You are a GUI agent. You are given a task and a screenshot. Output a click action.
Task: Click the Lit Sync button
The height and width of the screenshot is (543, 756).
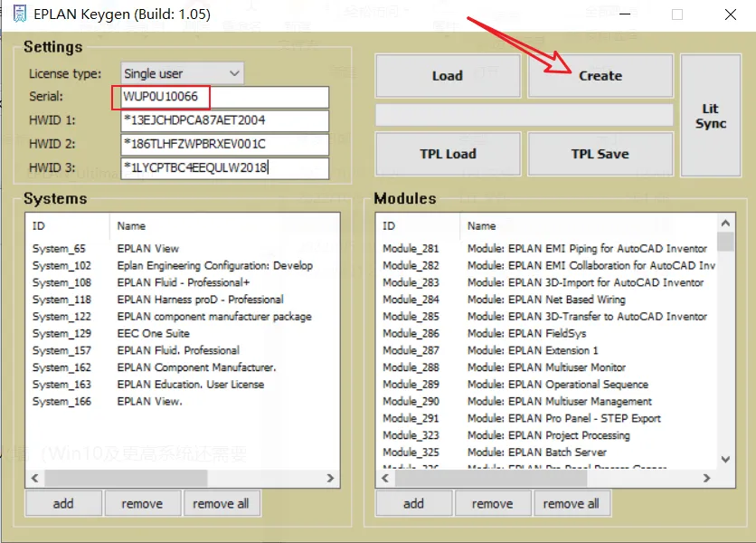coord(710,115)
